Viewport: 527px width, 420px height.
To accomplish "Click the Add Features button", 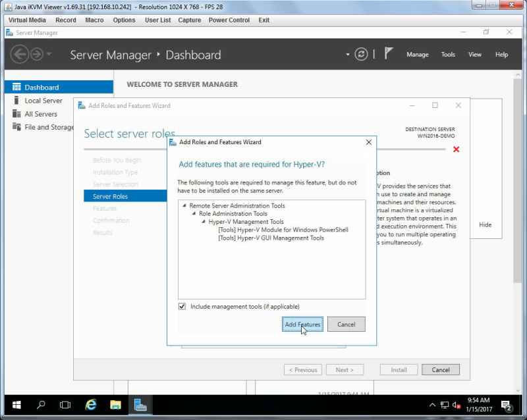I will 302,325.
